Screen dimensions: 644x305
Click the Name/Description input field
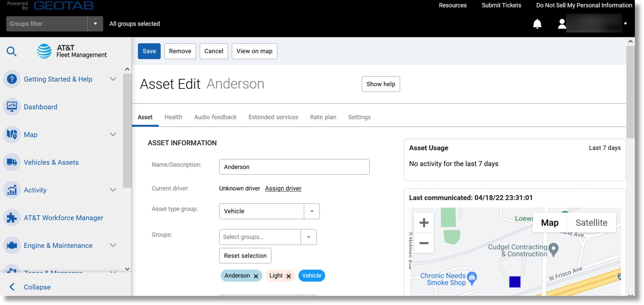[x=294, y=166]
